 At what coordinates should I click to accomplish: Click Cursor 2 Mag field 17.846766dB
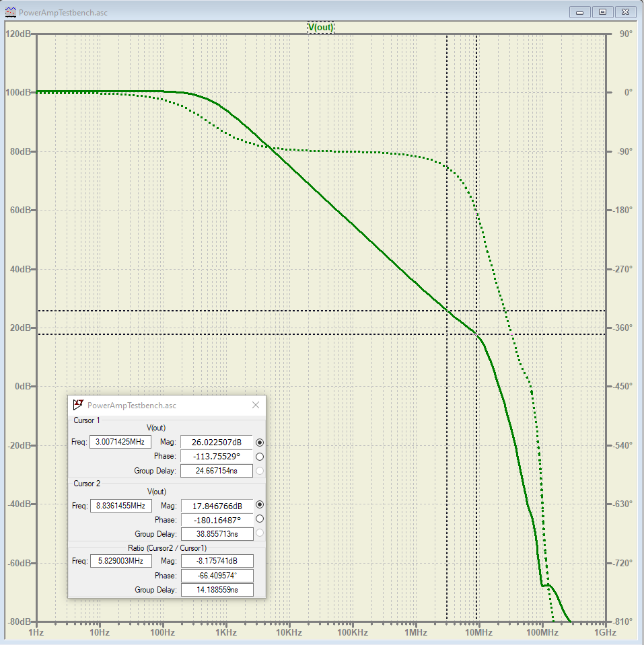click(217, 506)
